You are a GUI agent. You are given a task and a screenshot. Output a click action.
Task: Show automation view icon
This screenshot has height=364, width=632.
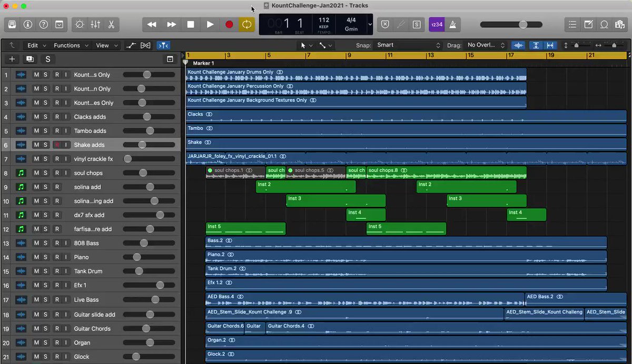coord(131,45)
